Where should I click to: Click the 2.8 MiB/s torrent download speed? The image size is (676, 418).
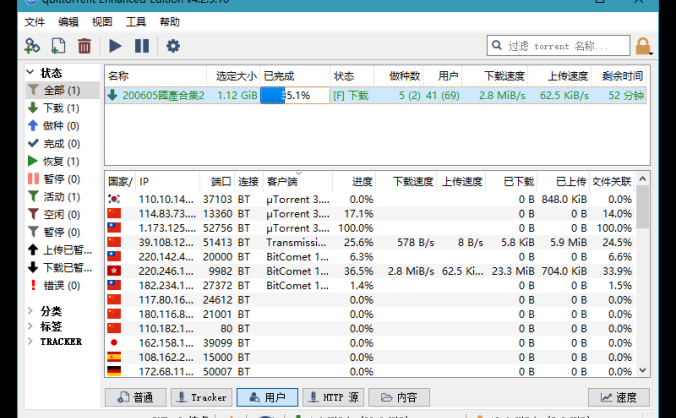(x=502, y=95)
